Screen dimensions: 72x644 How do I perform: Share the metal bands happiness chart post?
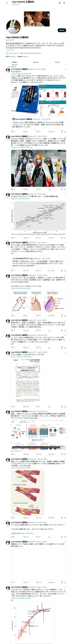pyautogui.click(x=65, y=238)
